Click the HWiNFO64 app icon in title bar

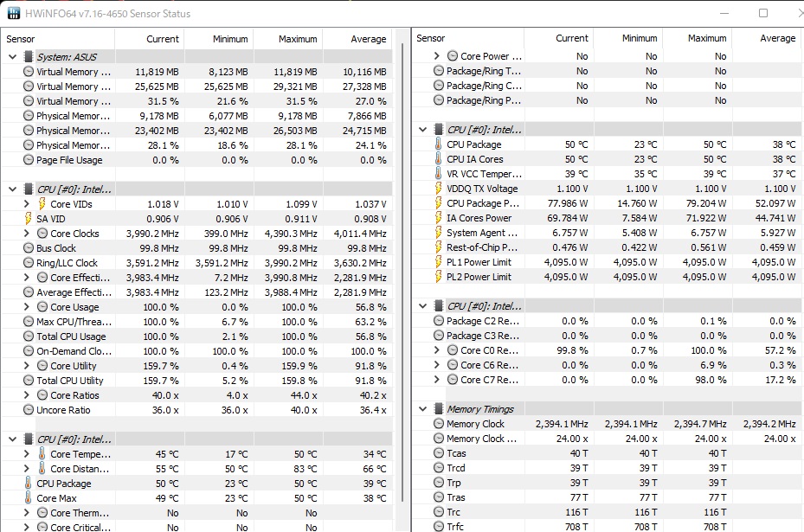(x=14, y=13)
